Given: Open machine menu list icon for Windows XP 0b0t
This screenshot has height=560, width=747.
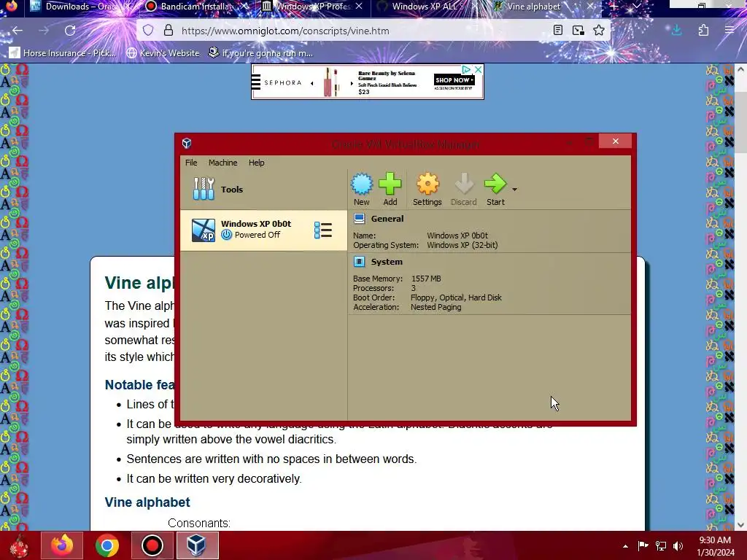Looking at the screenshot, I should [323, 230].
